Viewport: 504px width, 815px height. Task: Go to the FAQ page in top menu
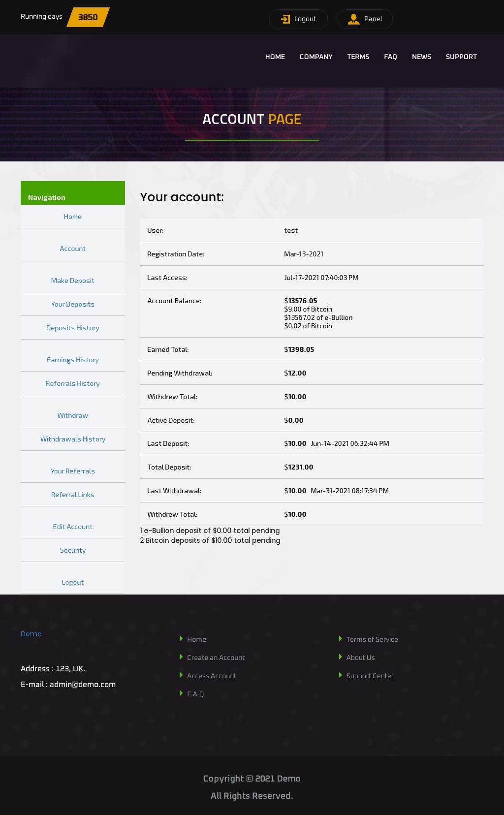pyautogui.click(x=390, y=57)
